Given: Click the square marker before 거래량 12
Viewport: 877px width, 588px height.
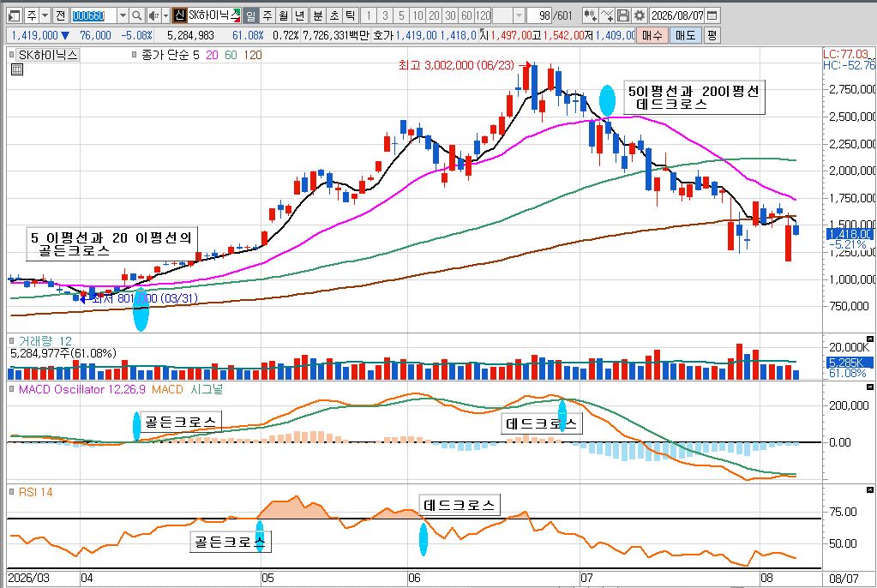Looking at the screenshot, I should point(12,341).
